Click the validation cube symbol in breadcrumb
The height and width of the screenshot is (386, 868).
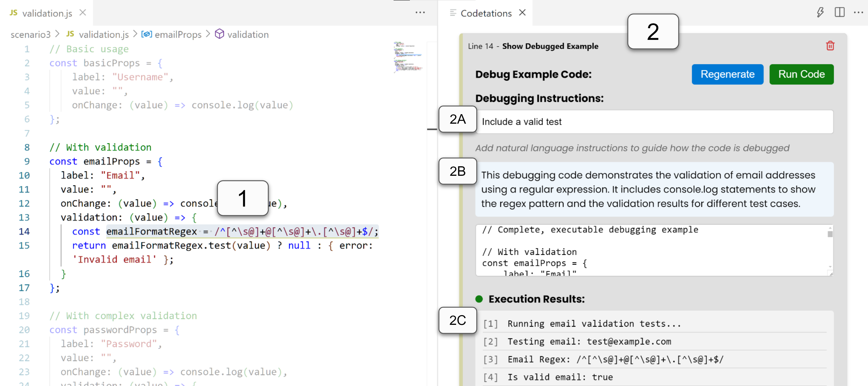(219, 34)
